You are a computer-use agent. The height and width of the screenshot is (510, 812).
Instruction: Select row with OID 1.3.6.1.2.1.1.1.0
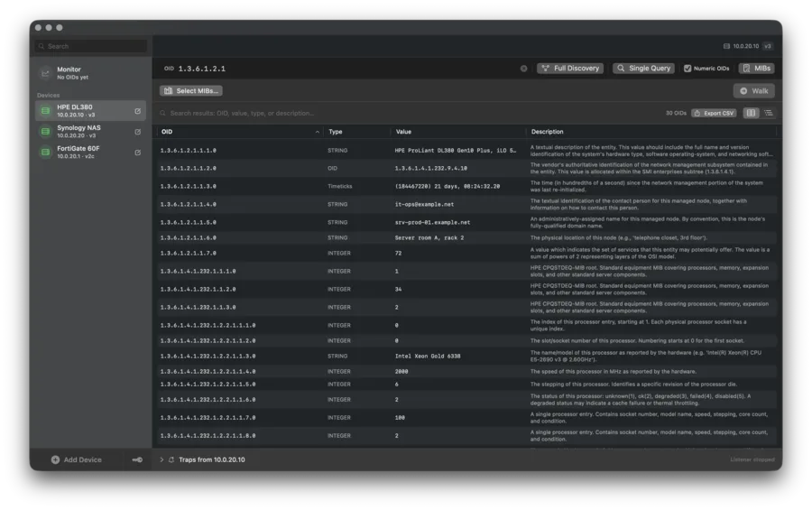[466, 151]
